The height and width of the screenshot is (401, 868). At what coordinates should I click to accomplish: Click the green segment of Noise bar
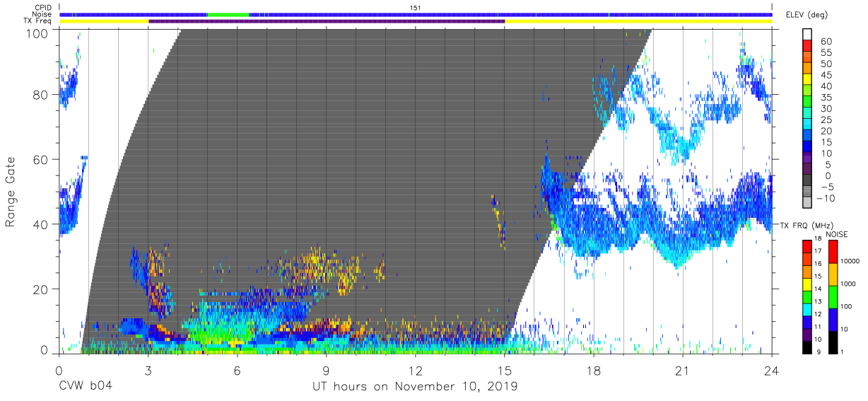[x=228, y=14]
